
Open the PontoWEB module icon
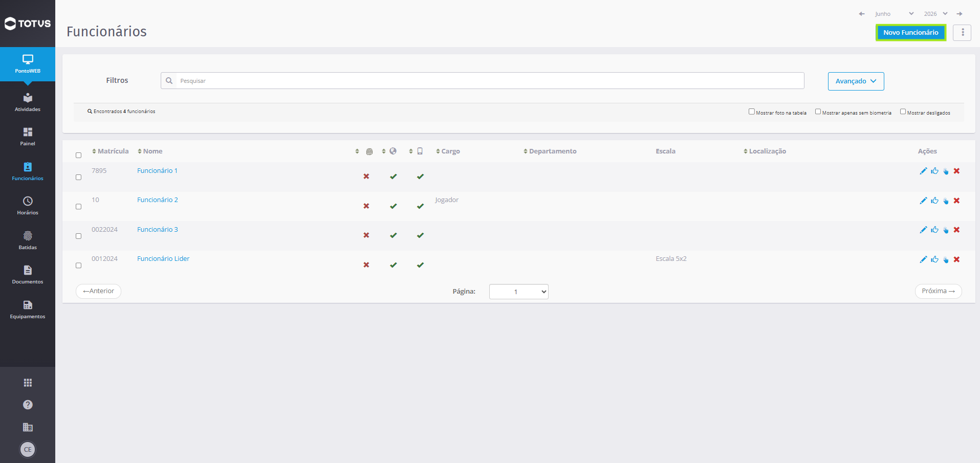click(x=28, y=64)
